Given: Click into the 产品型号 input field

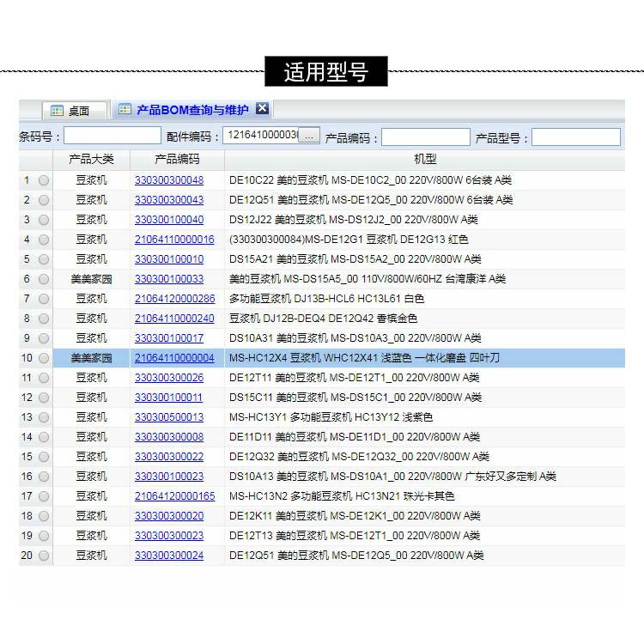Looking at the screenshot, I should click(x=576, y=137).
